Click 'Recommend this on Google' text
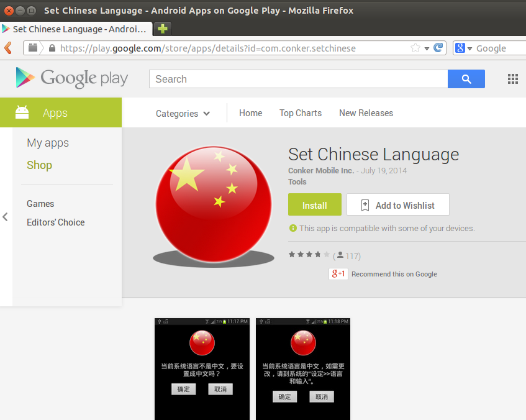 (x=394, y=274)
